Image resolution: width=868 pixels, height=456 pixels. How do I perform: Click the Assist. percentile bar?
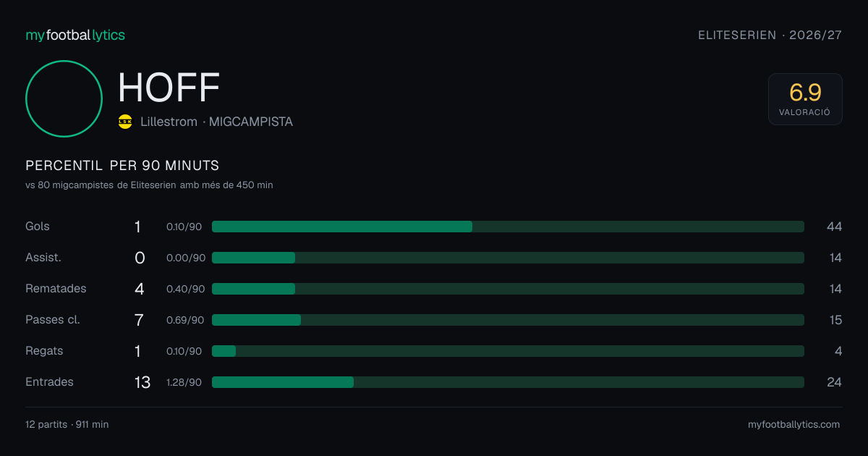click(508, 258)
